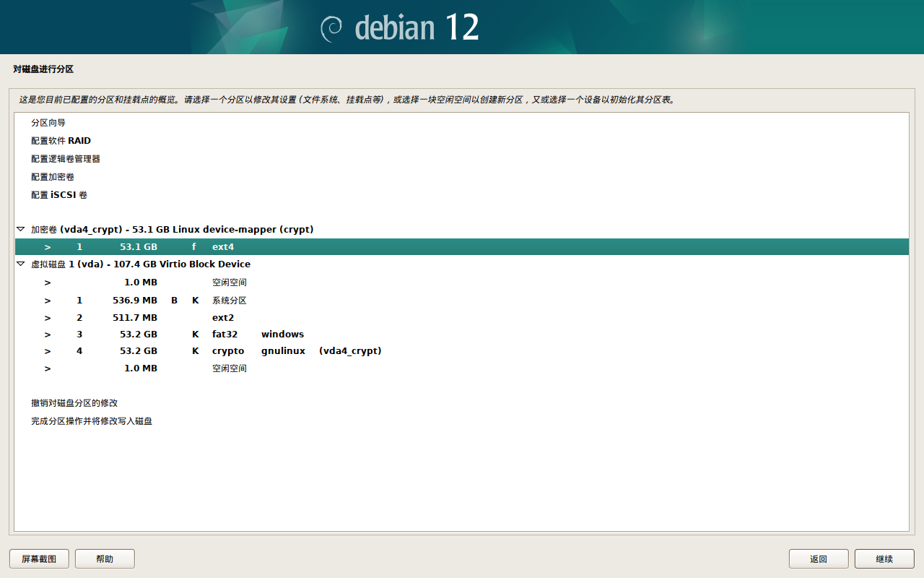Click the B bootable flag on partition 1
Image resolution: width=924 pixels, height=578 pixels.
(x=174, y=301)
